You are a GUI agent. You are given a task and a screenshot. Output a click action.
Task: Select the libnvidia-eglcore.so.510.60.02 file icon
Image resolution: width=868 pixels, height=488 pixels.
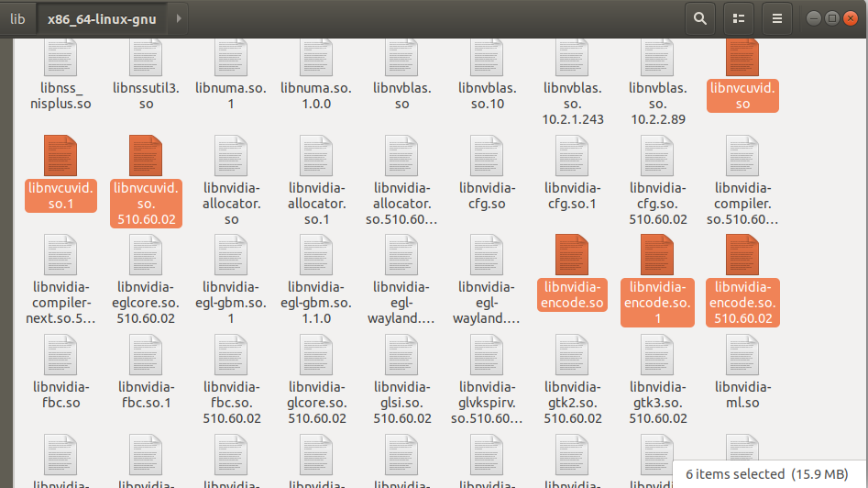tap(146, 255)
